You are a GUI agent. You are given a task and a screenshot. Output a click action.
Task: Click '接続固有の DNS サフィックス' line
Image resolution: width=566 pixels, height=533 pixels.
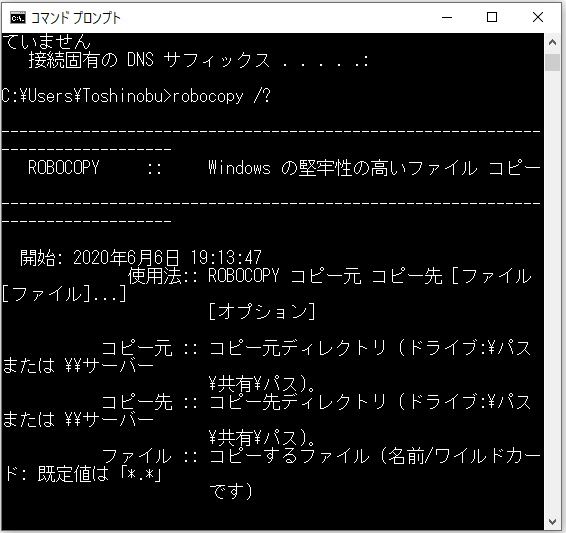pyautogui.click(x=199, y=60)
